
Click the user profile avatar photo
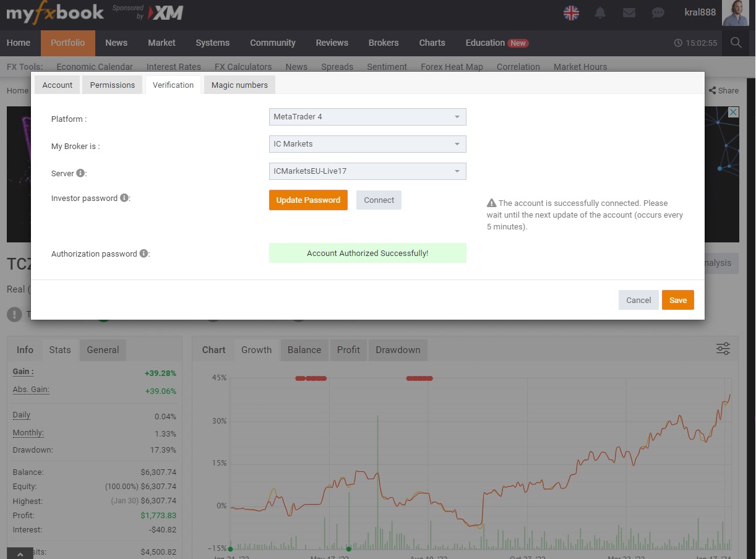click(x=736, y=13)
